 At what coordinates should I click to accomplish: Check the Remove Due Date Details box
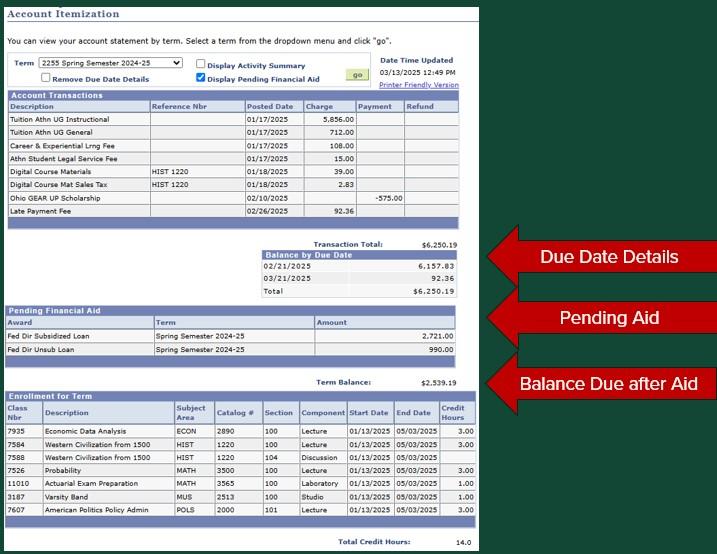pos(46,78)
